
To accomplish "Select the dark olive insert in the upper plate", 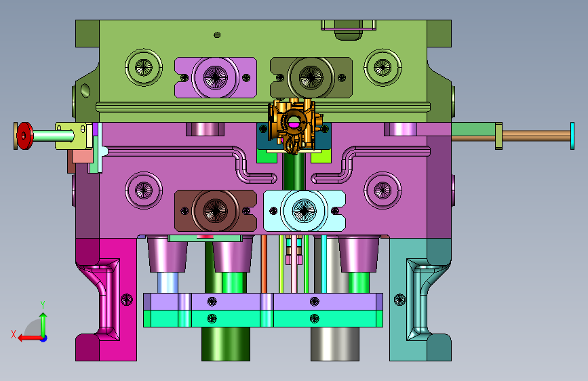I will pyautogui.click(x=311, y=78).
